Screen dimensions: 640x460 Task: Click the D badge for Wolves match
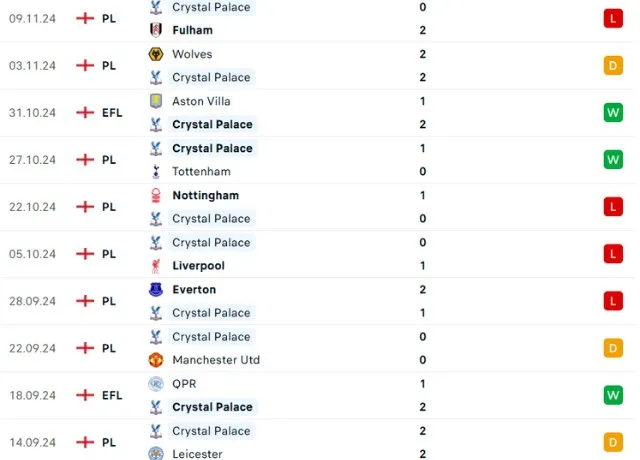coord(613,65)
